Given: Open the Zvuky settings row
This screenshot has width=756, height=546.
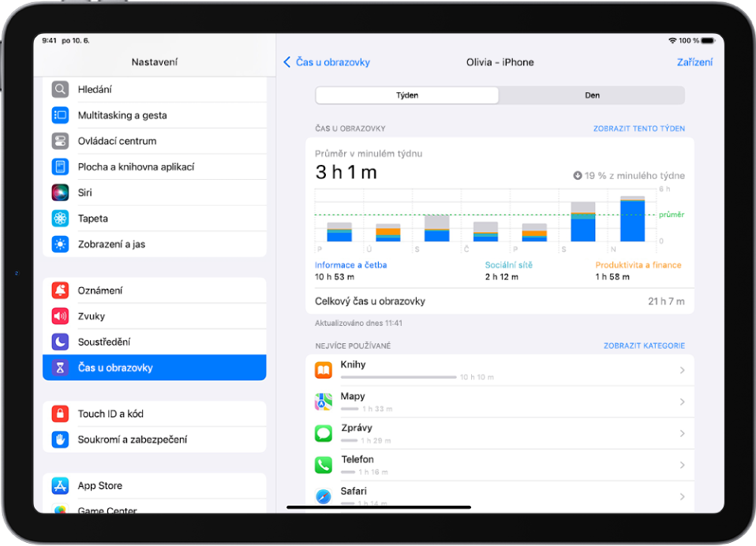Looking at the screenshot, I should (x=155, y=316).
